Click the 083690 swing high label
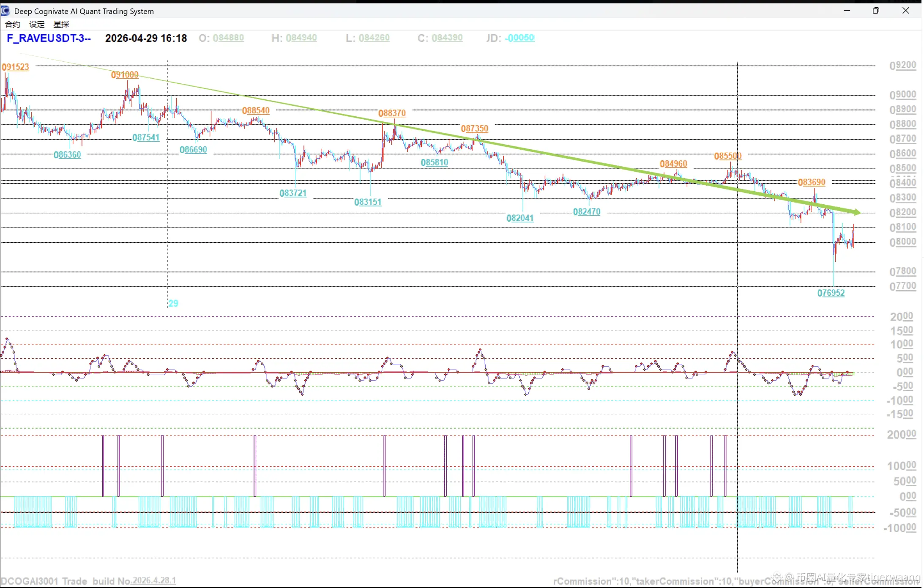This screenshot has height=588, width=924. [x=811, y=182]
